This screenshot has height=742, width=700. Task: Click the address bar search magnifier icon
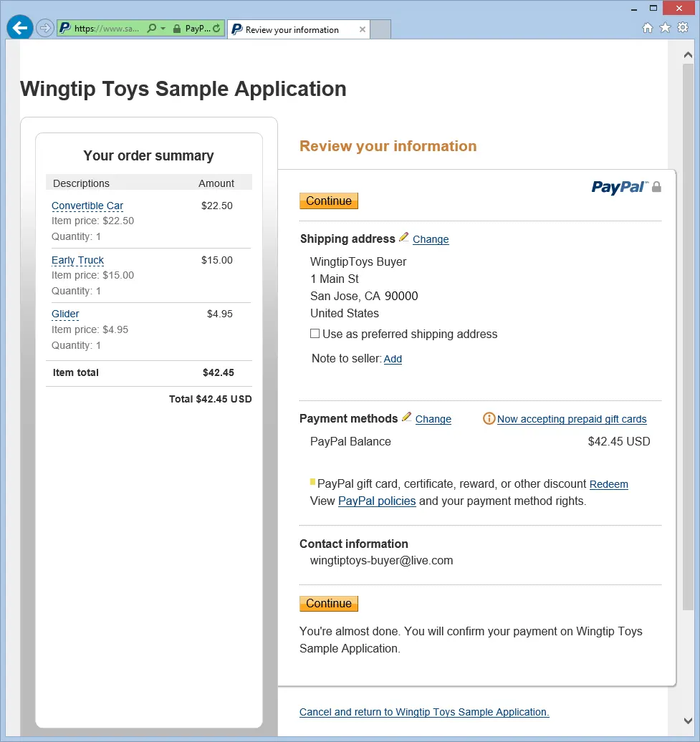coord(151,29)
